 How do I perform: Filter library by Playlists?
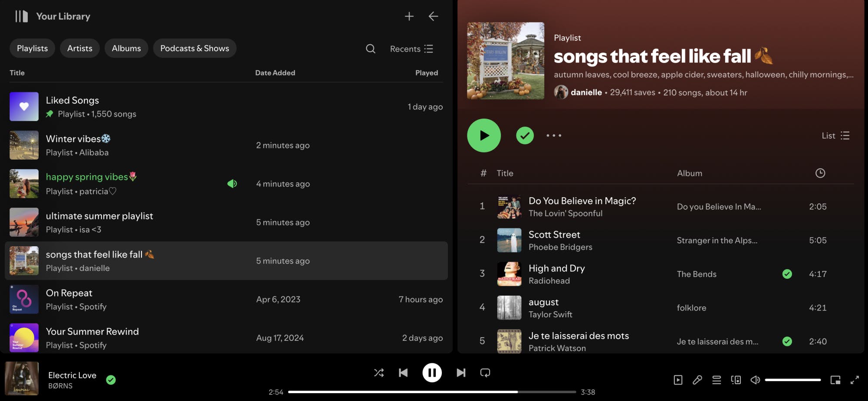tap(32, 49)
